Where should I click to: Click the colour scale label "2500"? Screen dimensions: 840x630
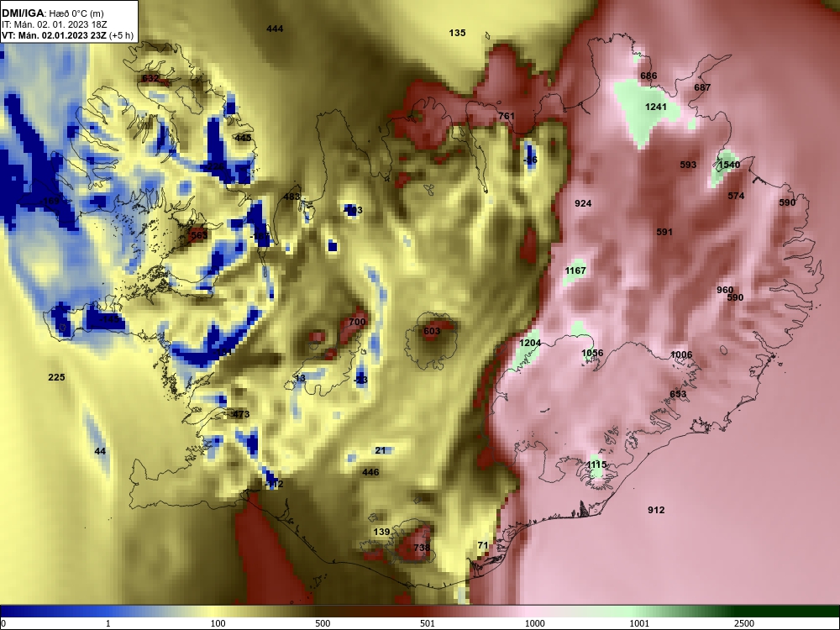tap(744, 623)
